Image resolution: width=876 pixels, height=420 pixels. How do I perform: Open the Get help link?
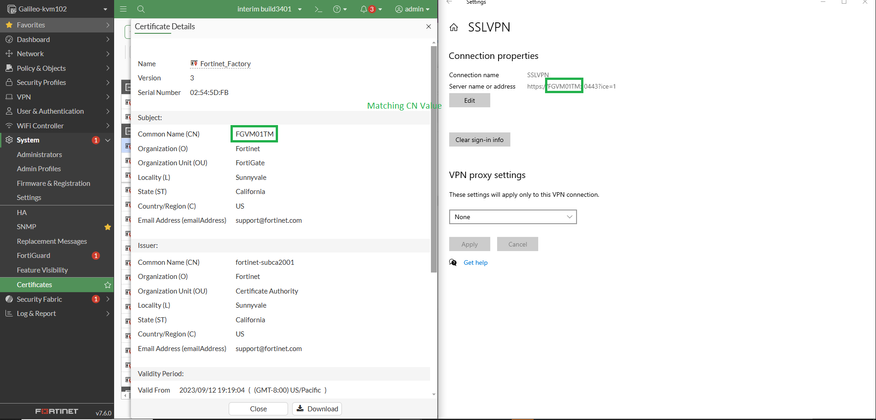point(475,262)
